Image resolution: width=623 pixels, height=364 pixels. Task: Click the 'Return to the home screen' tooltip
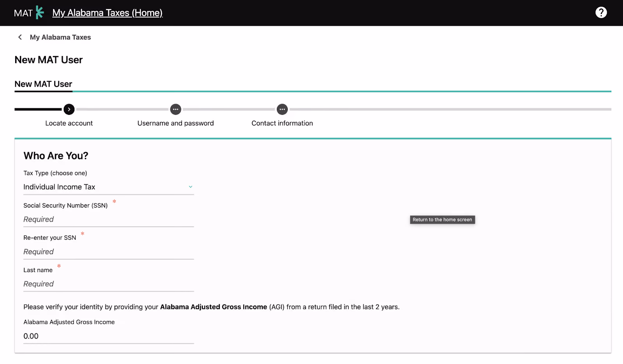tap(442, 220)
